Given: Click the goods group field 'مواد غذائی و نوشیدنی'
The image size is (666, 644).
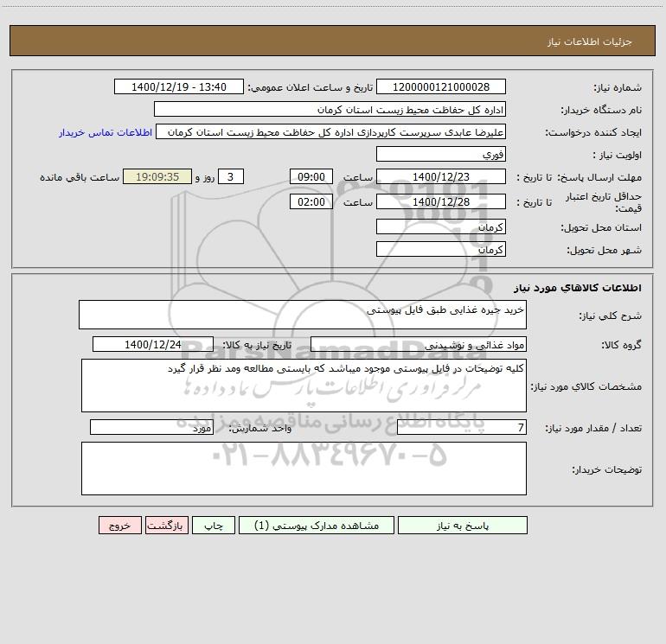Looking at the screenshot, I should tap(419, 344).
